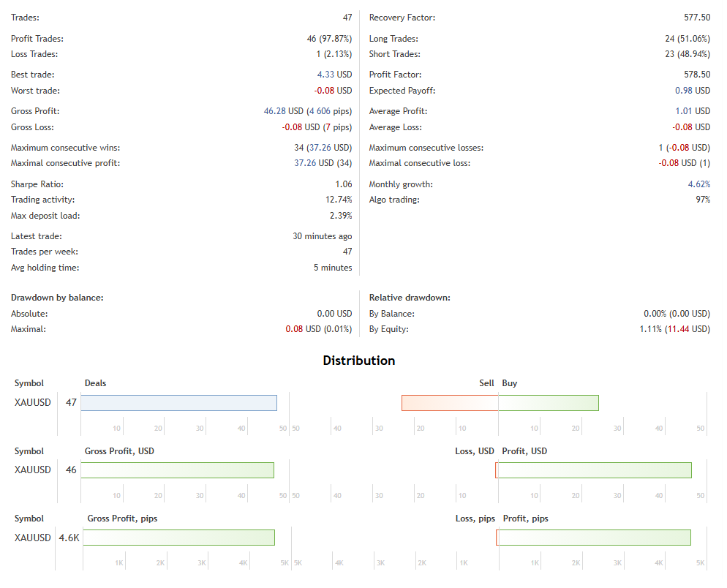Click the Profit, pips bar on right
Viewport: 727px width, 588px height.
(594, 538)
